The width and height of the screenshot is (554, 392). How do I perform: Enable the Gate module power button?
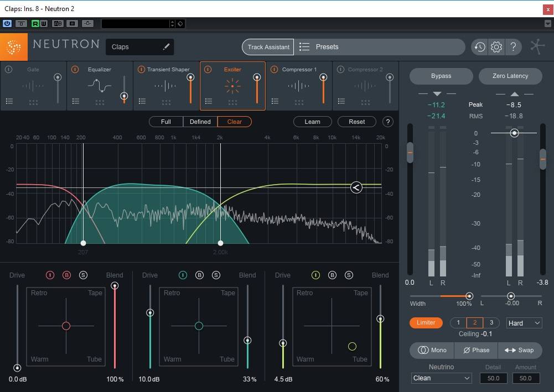point(9,70)
